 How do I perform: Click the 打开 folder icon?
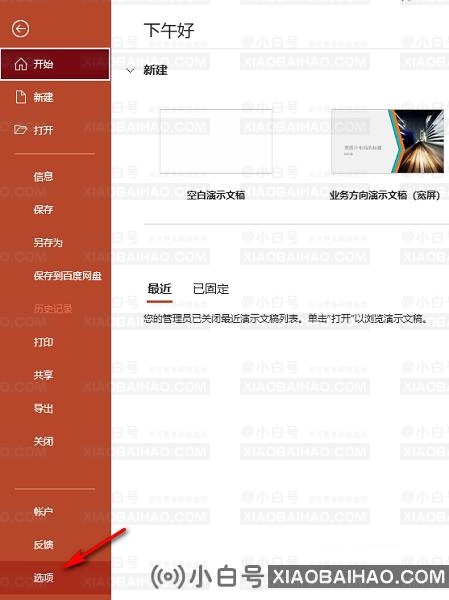point(20,130)
